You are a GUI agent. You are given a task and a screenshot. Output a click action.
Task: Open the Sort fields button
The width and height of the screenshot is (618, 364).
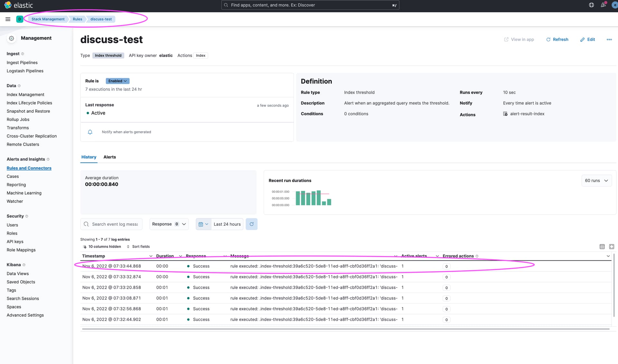[x=138, y=247]
